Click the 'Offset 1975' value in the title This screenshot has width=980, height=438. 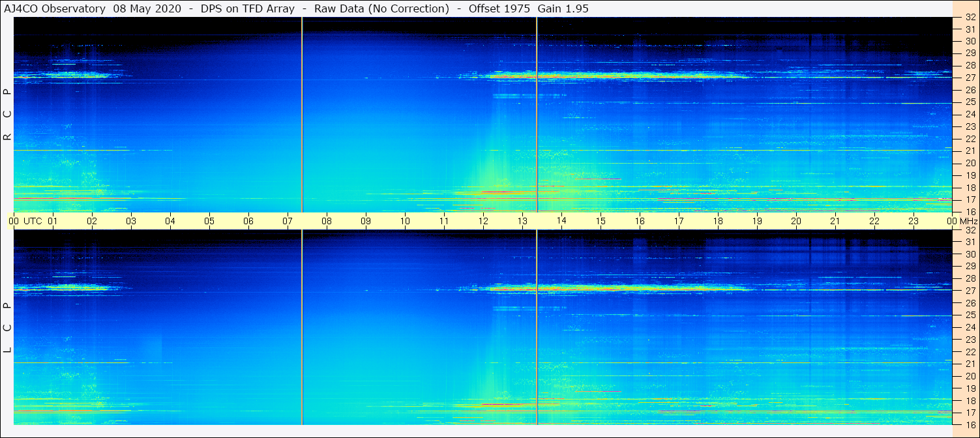point(499,8)
